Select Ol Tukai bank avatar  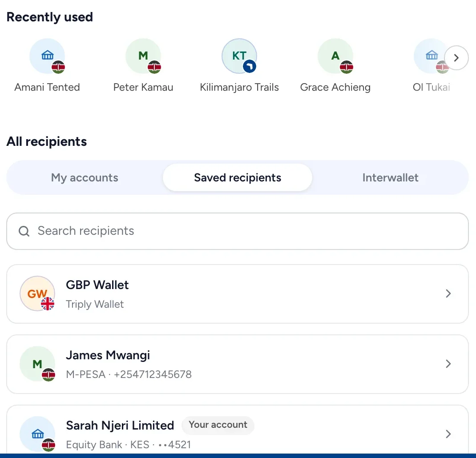point(432,56)
